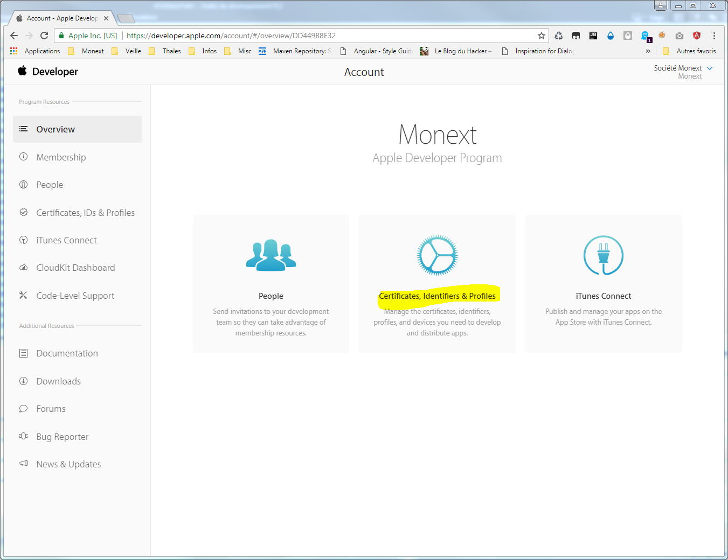728x560 pixels.
Task: Close the Account - Apple Developer tab
Action: pyautogui.click(x=106, y=18)
